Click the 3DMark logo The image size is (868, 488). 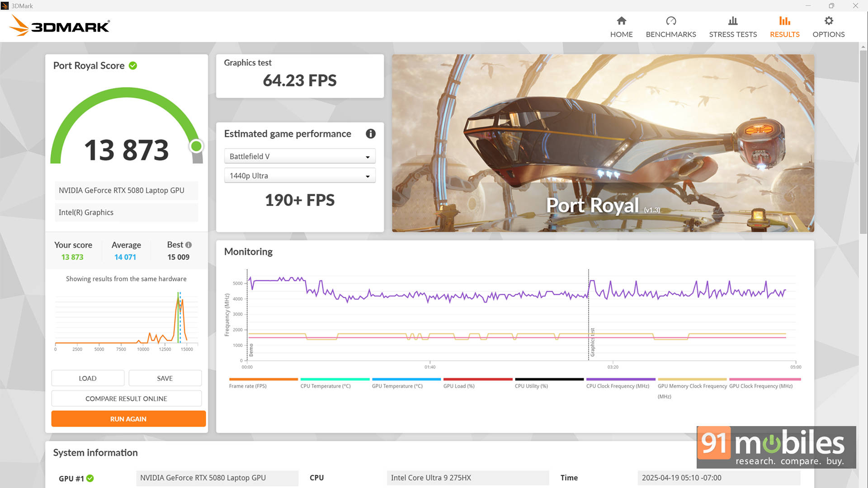click(59, 26)
